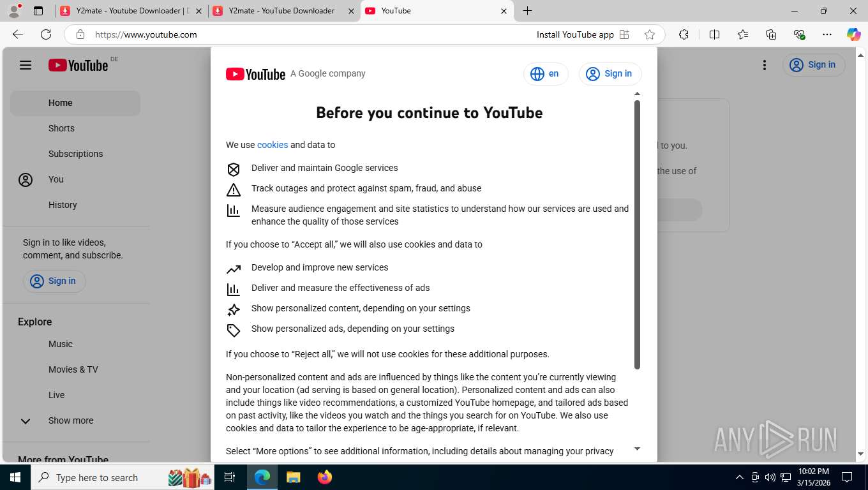The width and height of the screenshot is (868, 490).
Task: Click the volume speaker tray icon
Action: click(770, 477)
